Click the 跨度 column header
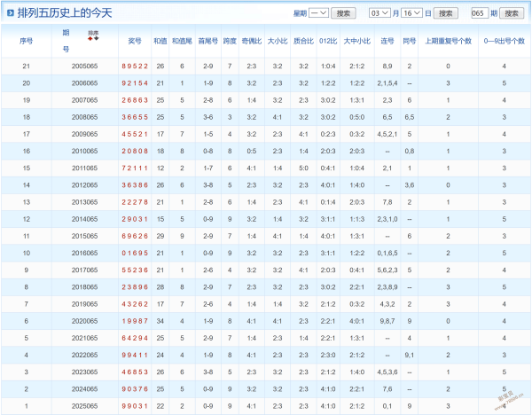This screenshot has height=415, width=532. (229, 41)
